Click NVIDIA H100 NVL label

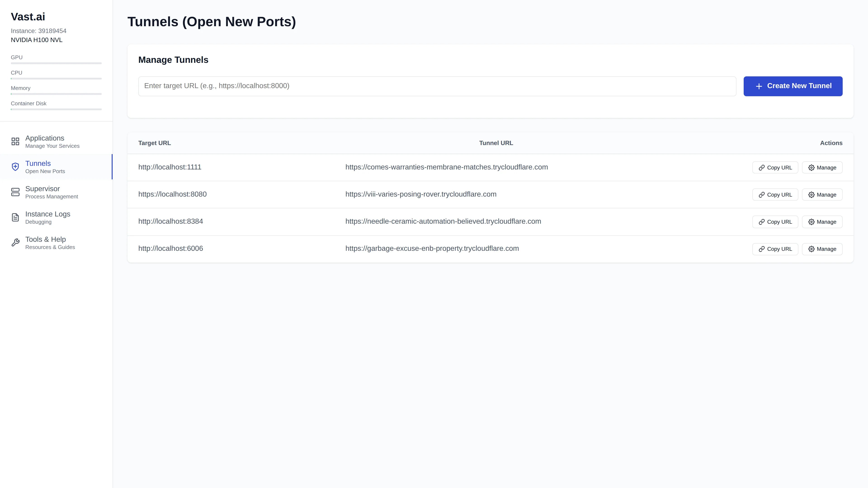pyautogui.click(x=36, y=40)
